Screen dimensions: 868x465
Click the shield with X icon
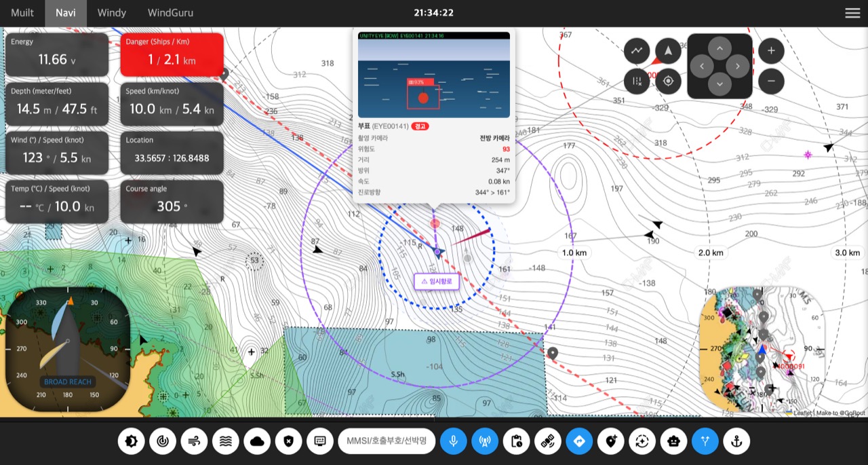[289, 441]
